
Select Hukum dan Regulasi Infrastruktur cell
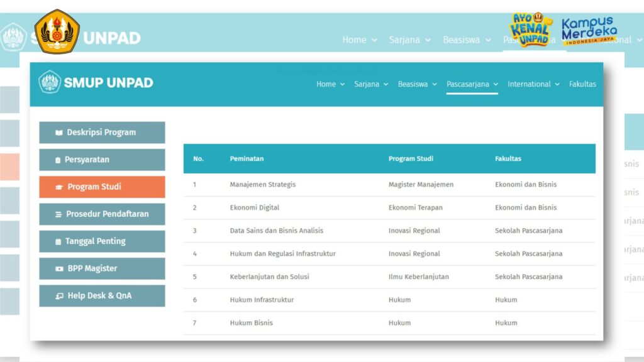pos(283,254)
